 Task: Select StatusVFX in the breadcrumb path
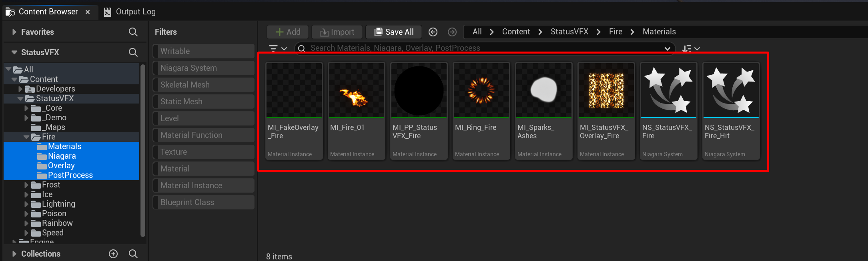click(569, 32)
